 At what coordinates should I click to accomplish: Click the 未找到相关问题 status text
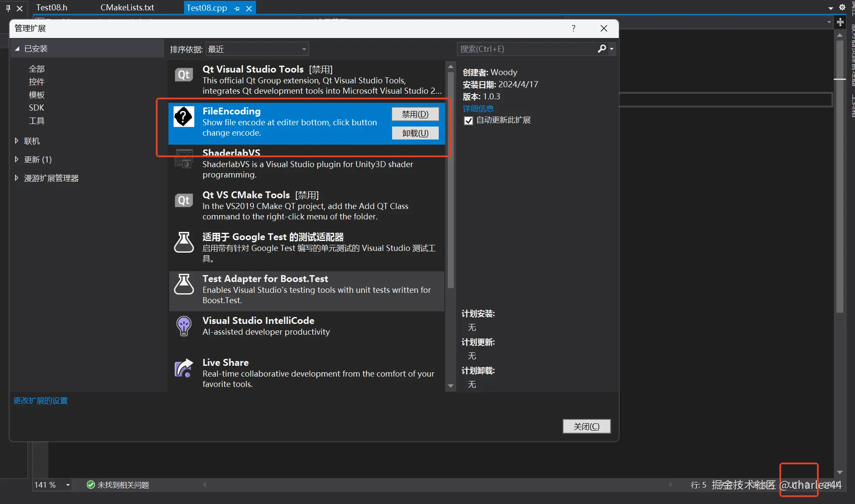pos(123,485)
